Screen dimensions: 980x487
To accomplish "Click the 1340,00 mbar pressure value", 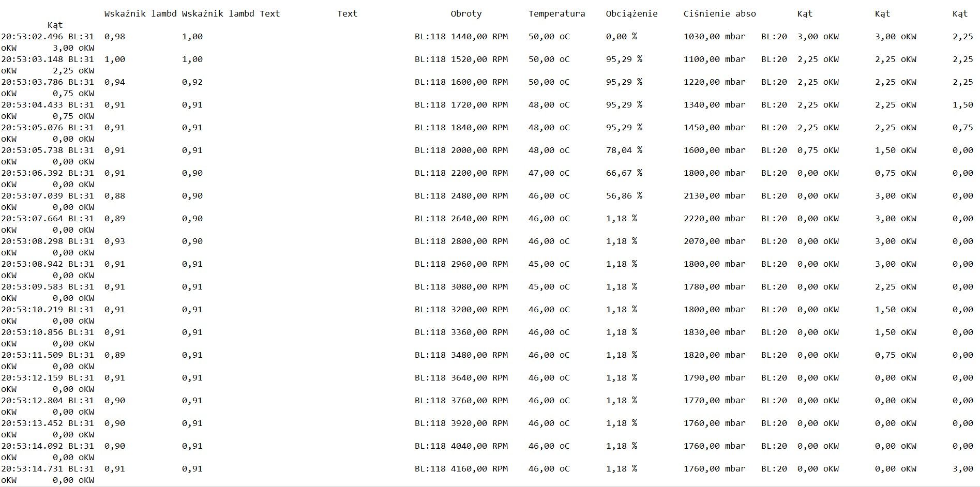I will pyautogui.click(x=714, y=105).
